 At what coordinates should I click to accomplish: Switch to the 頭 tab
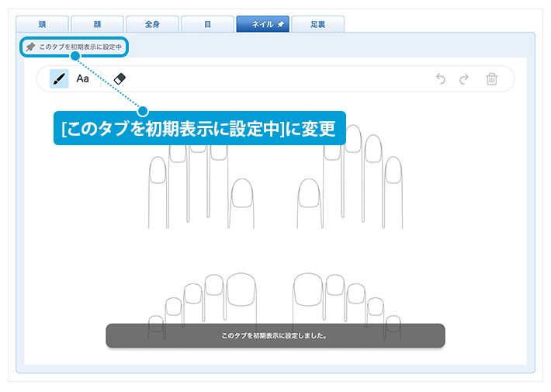[42, 25]
